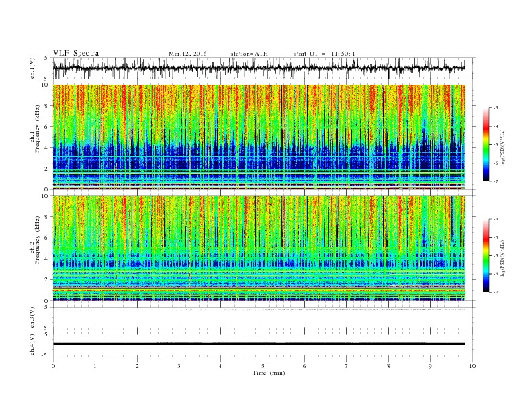The height and width of the screenshot is (411, 532).
Task: Click the "Time (min)" x-axis label
Action: click(x=269, y=373)
